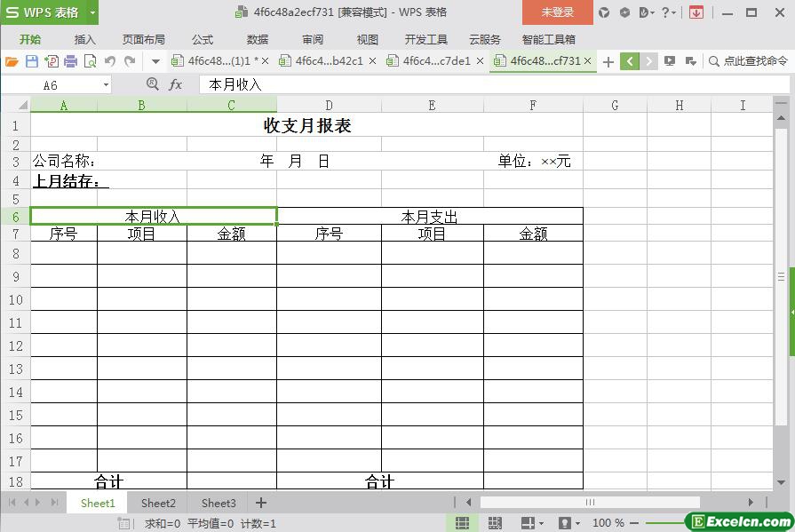The image size is (795, 532).
Task: Select the 收支月报表 title cell
Action: [x=306, y=124]
